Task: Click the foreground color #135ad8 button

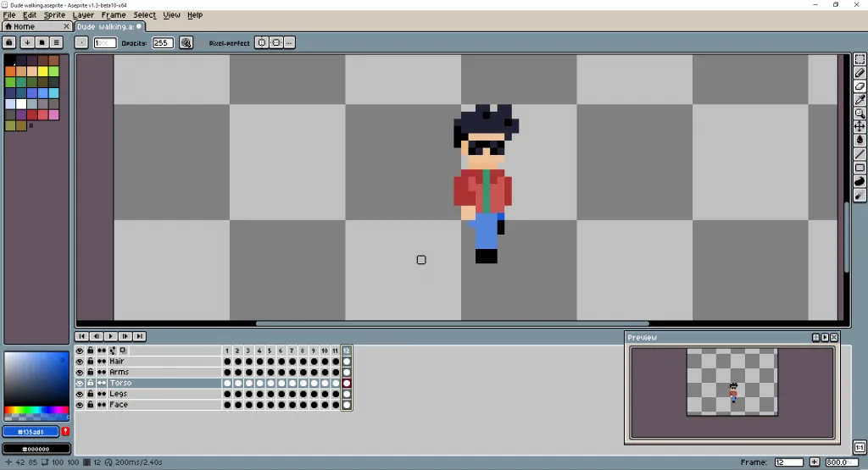Action: [x=31, y=431]
